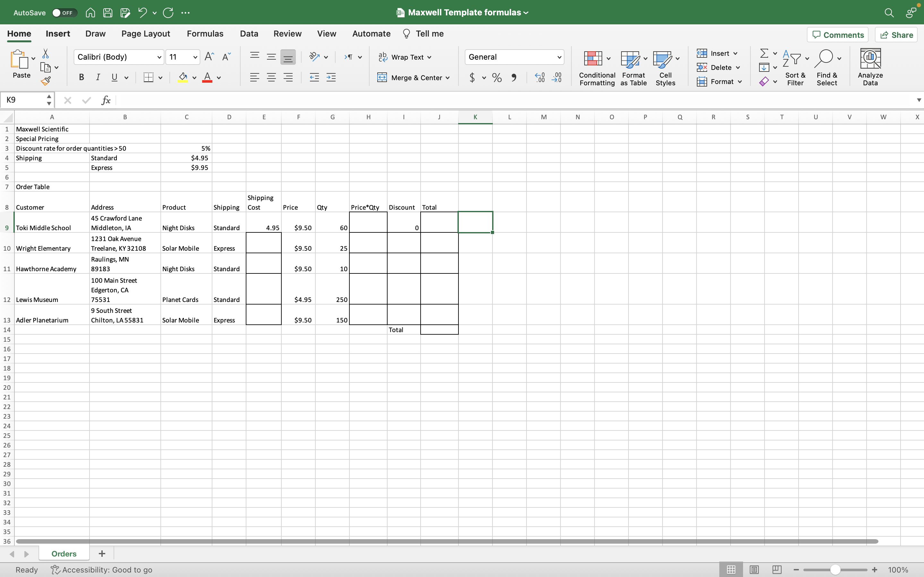Click the Increase Indent icon
The height and width of the screenshot is (577, 924).
click(331, 78)
